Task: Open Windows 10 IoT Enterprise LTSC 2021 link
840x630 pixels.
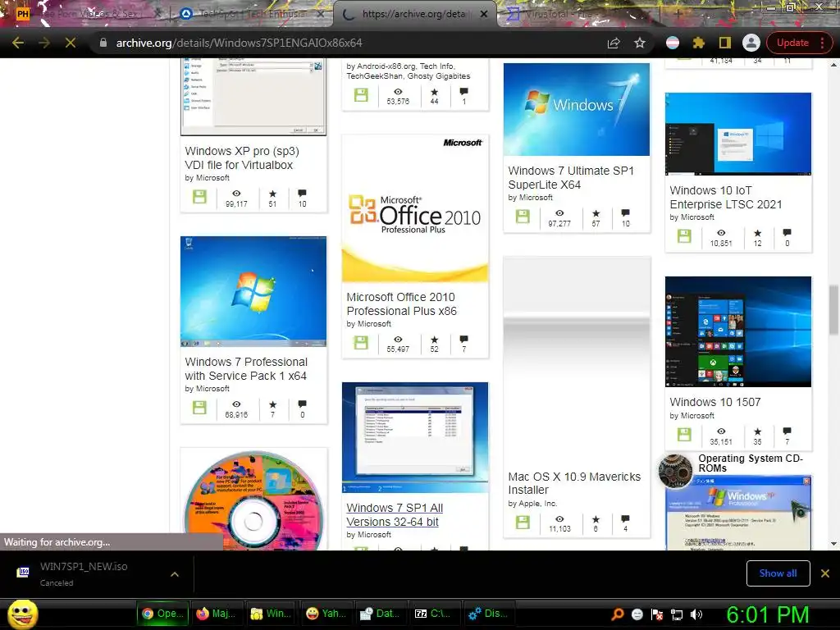Action: (725, 197)
